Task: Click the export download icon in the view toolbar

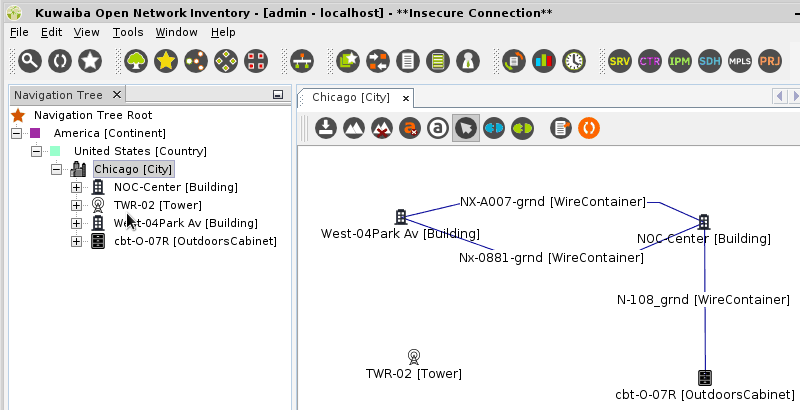Action: [x=326, y=128]
